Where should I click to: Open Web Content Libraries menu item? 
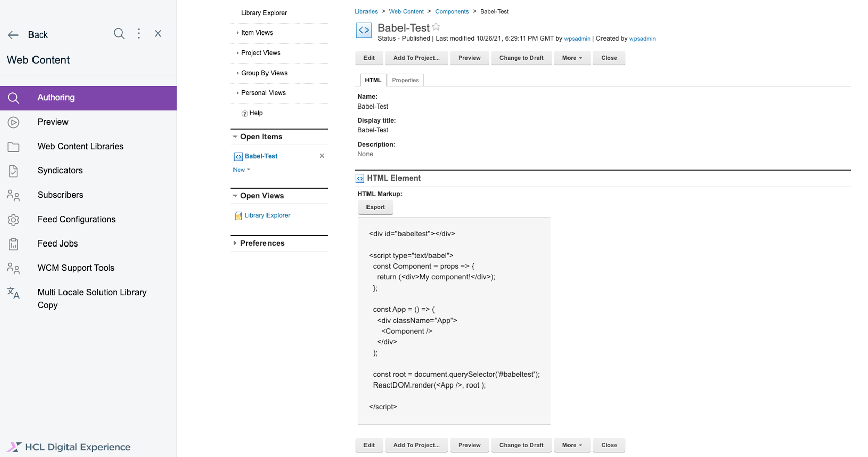tap(80, 147)
